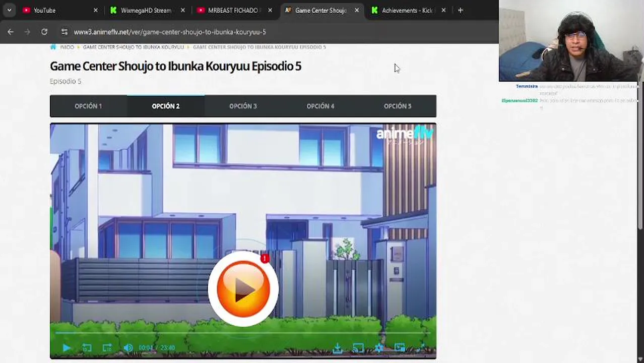Mute the video with speaker icon

click(128, 348)
